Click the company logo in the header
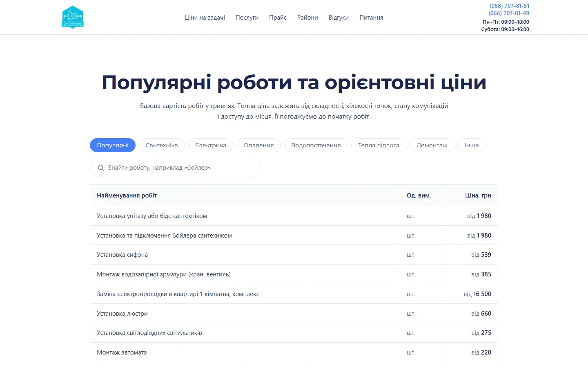The width and height of the screenshot is (588, 368). [73, 17]
